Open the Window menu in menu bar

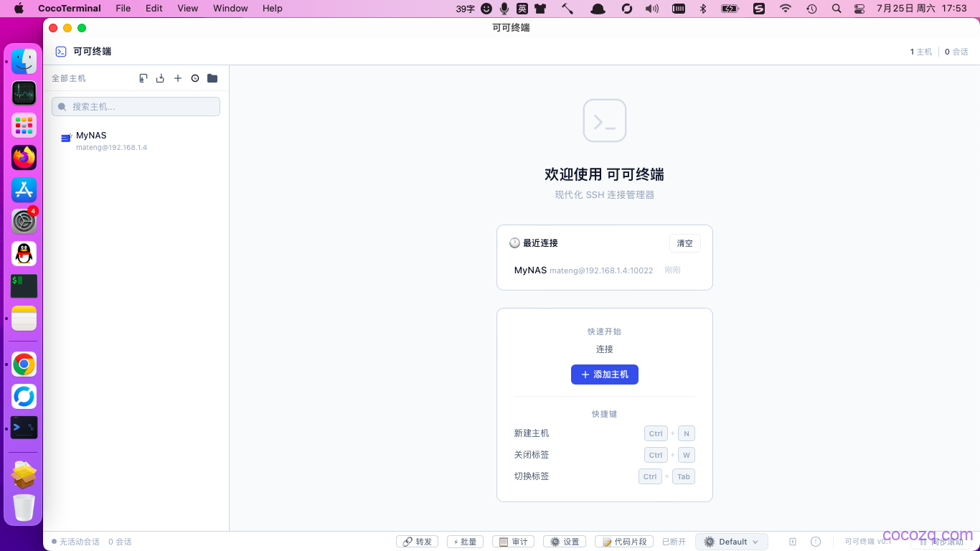coord(230,9)
